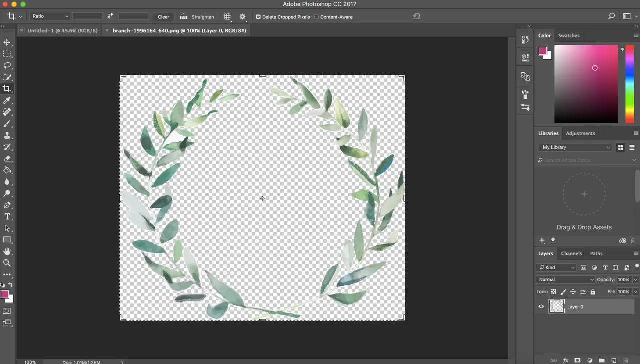Viewport: 640px width, 364px height.
Task: Toggle lock transparent pixels
Action: pos(553,292)
